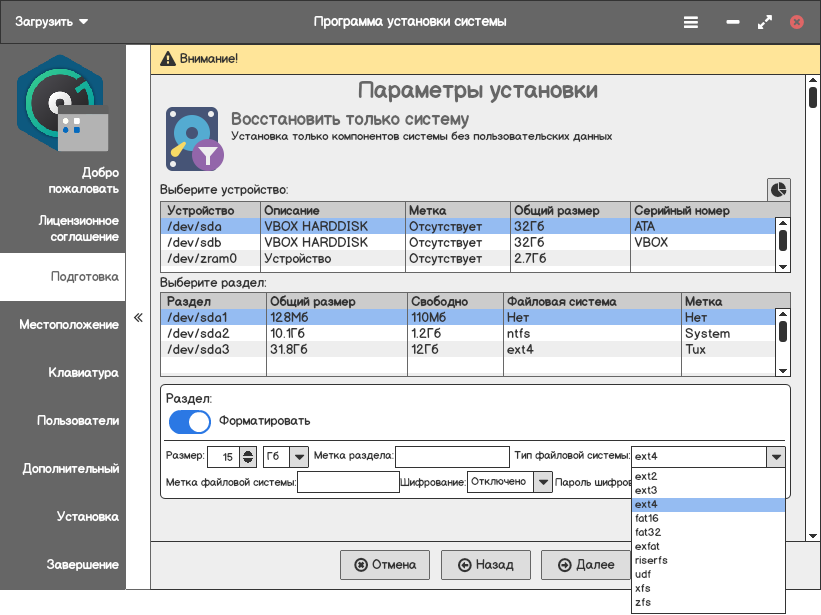Screen dimensions: 821x615
Task: Choose fat32 in filesystem list
Action: click(648, 532)
